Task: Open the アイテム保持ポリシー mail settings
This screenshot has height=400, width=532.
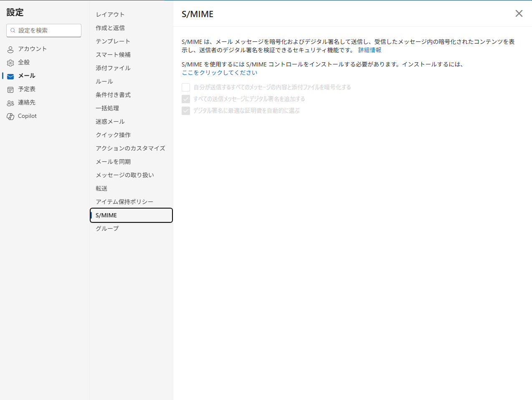Action: pyautogui.click(x=131, y=202)
